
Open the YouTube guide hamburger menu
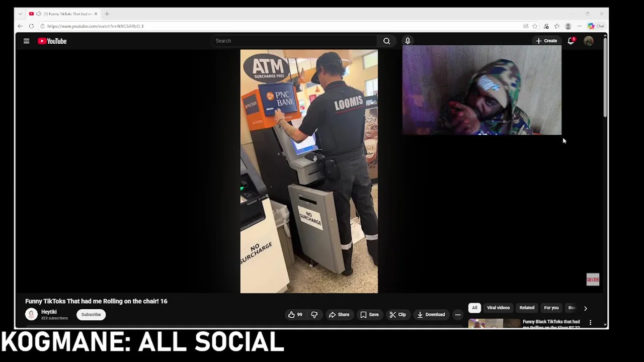26,41
